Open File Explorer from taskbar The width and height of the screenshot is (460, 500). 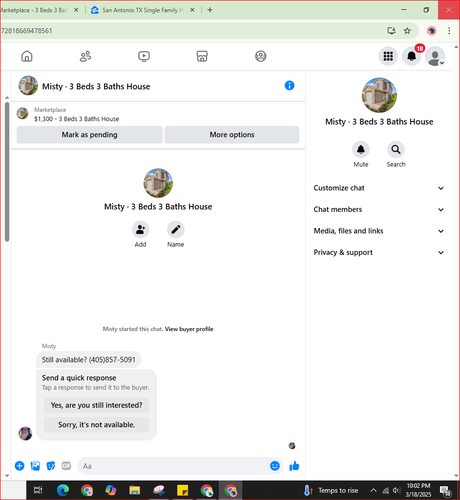(x=135, y=490)
